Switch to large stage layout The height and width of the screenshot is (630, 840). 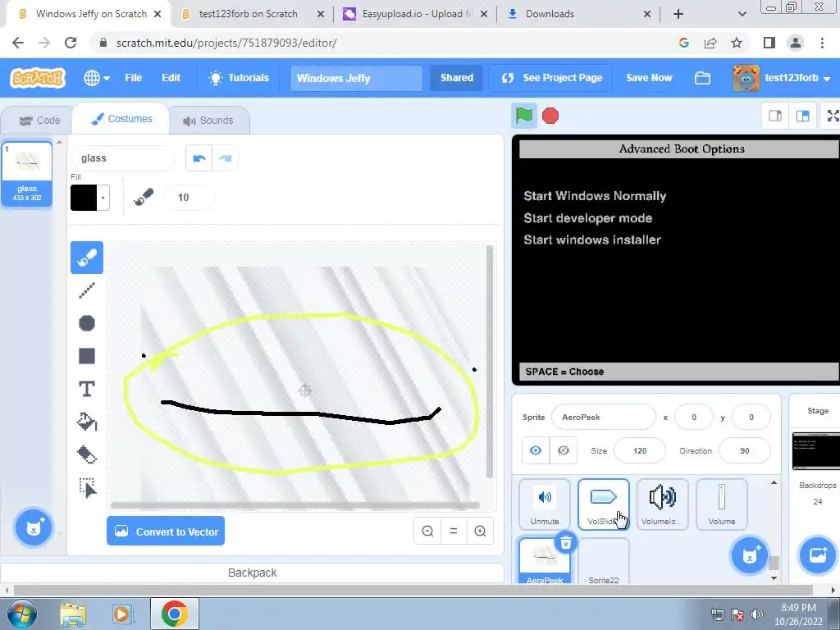coord(802,116)
